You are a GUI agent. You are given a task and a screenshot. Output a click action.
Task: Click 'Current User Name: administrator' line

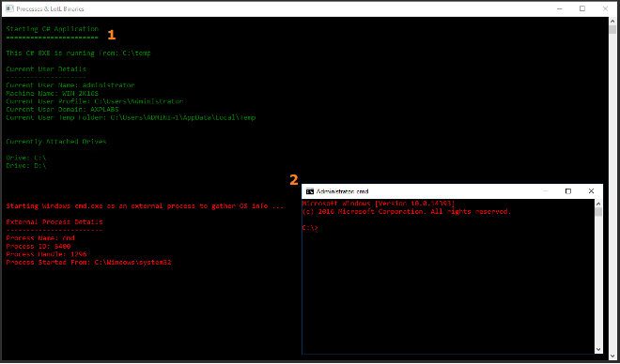pos(70,85)
